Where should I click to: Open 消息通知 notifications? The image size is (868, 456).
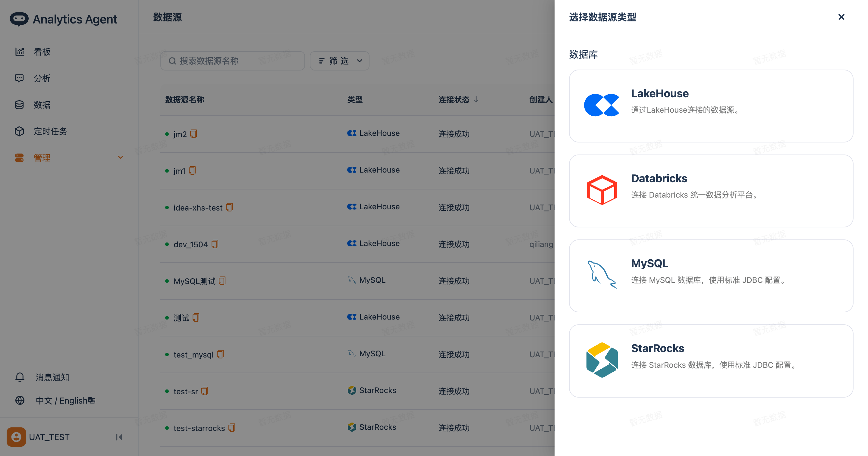point(52,377)
